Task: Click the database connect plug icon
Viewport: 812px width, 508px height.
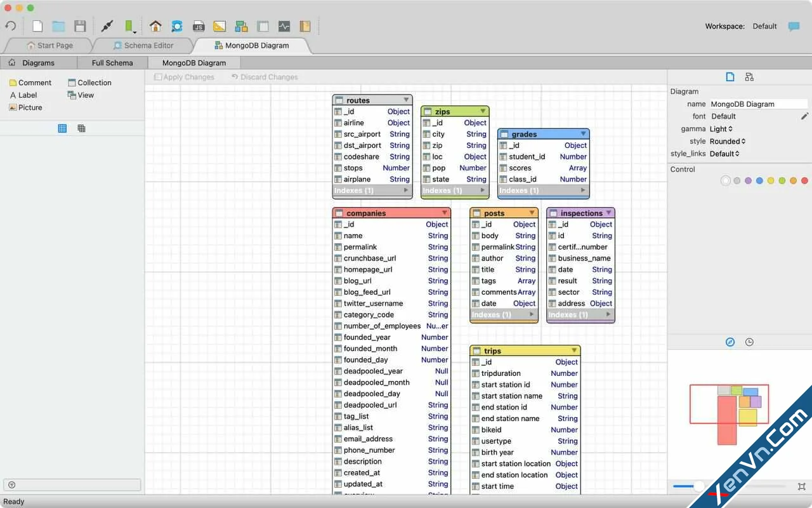Action: (x=107, y=26)
